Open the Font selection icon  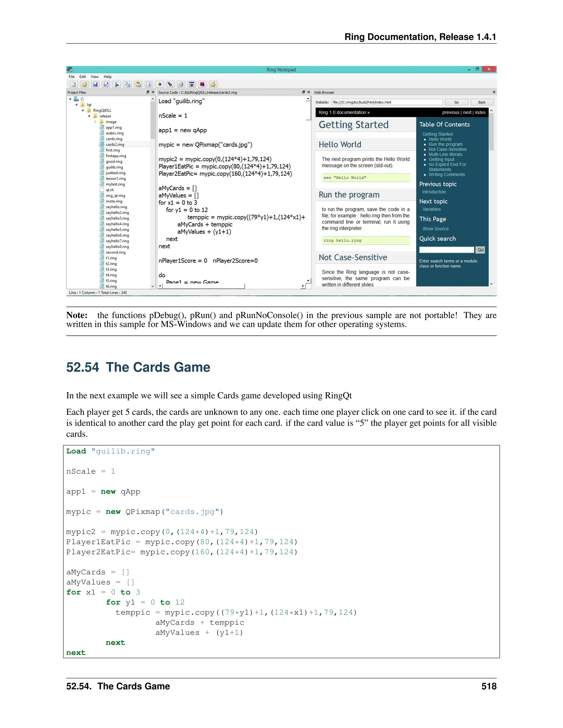(x=149, y=84)
